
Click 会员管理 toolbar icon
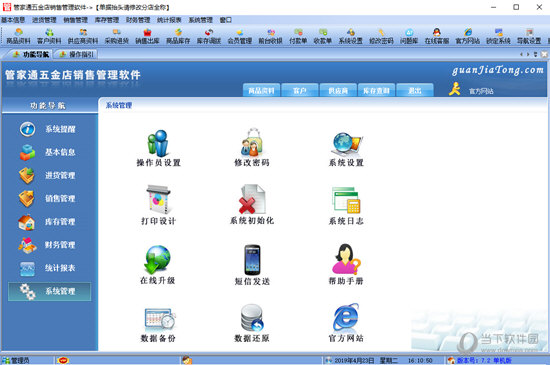(240, 37)
